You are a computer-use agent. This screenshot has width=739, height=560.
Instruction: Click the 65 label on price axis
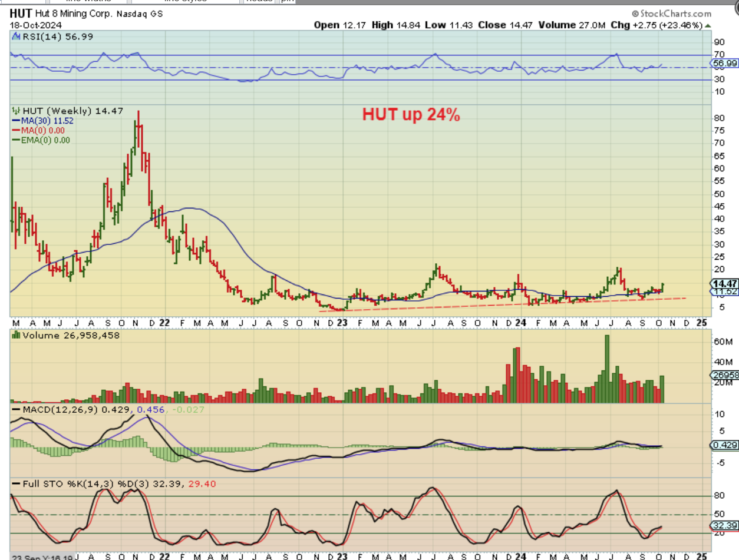pyautogui.click(x=719, y=155)
